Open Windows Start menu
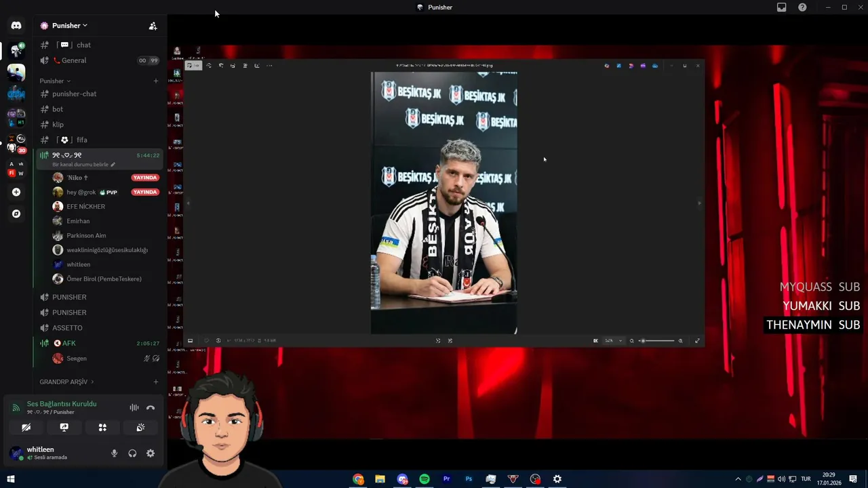 pos(10,479)
